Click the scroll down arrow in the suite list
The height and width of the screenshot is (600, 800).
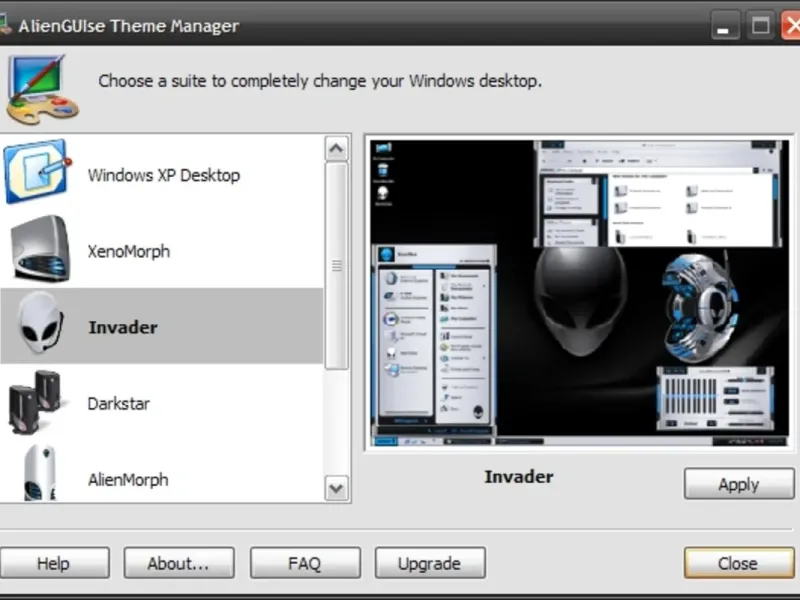[x=336, y=488]
